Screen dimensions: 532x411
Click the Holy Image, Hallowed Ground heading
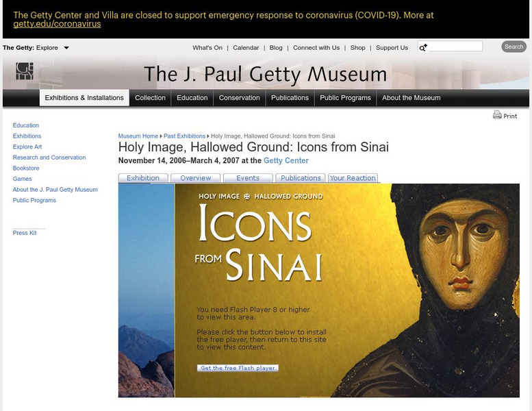(253, 147)
